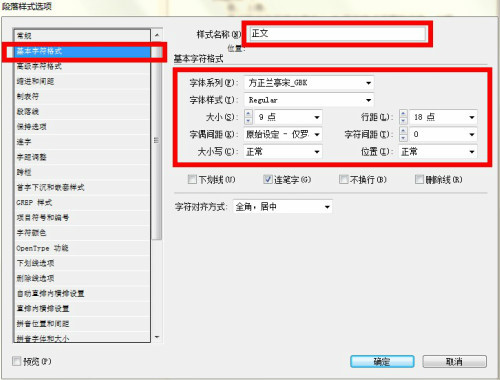Open the 字体系列 font family dropdown
Viewport: 500px width, 380px height.
[309, 83]
